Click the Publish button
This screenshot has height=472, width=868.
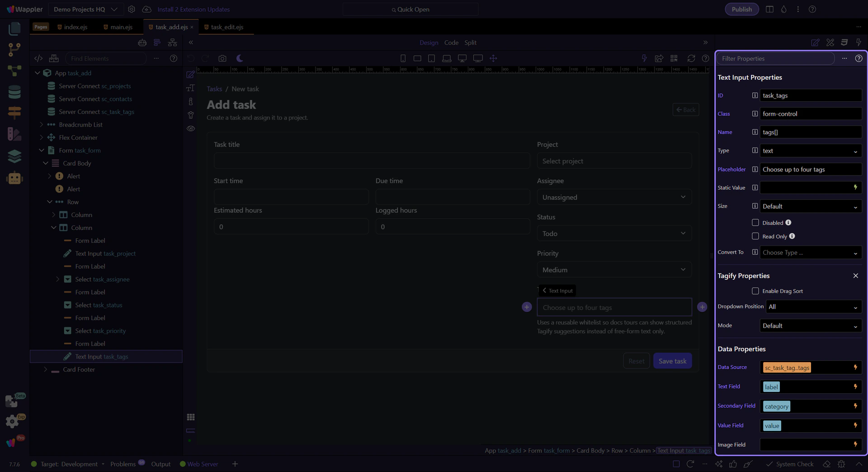741,9
